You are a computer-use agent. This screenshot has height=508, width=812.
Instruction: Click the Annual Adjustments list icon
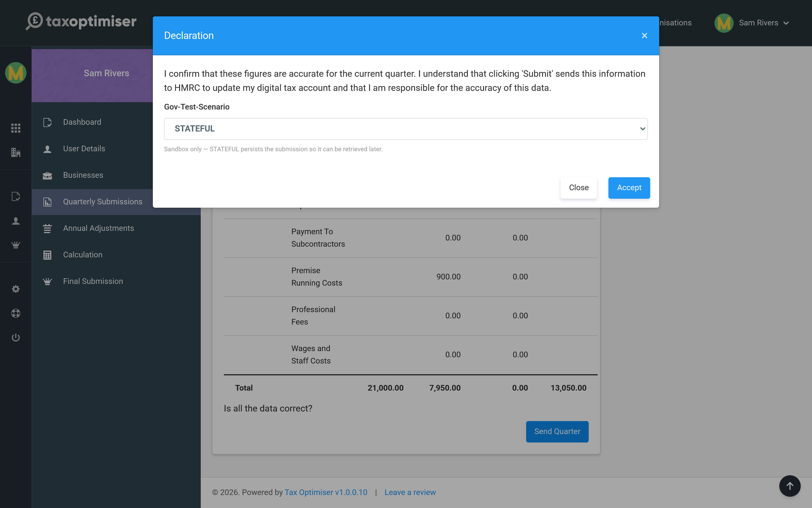pyautogui.click(x=47, y=229)
